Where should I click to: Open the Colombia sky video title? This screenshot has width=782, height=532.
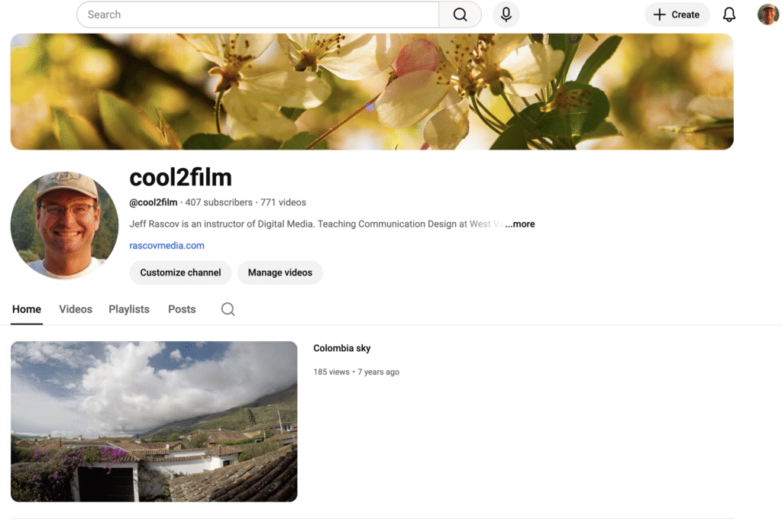(x=341, y=348)
